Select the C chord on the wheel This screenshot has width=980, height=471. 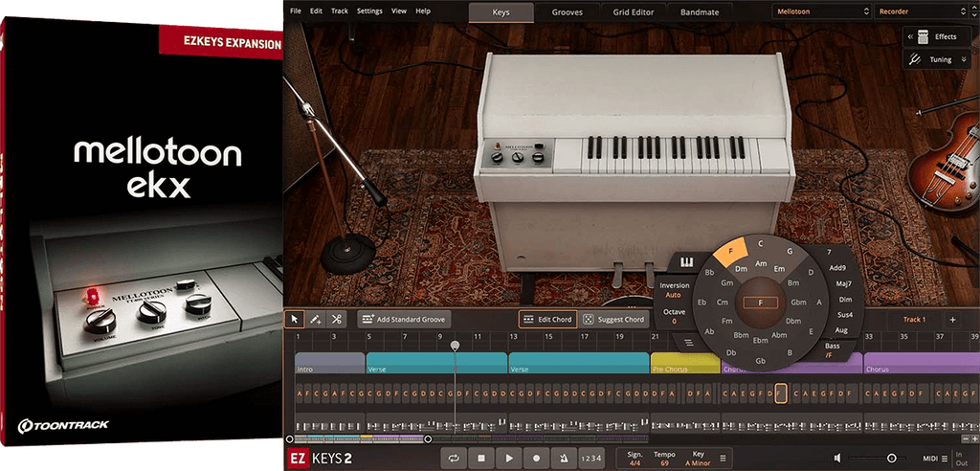761,243
